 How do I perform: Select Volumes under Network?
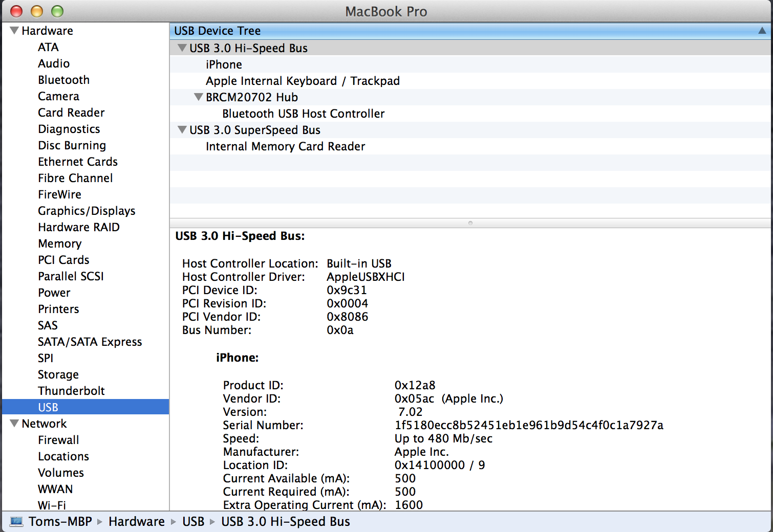click(x=61, y=473)
